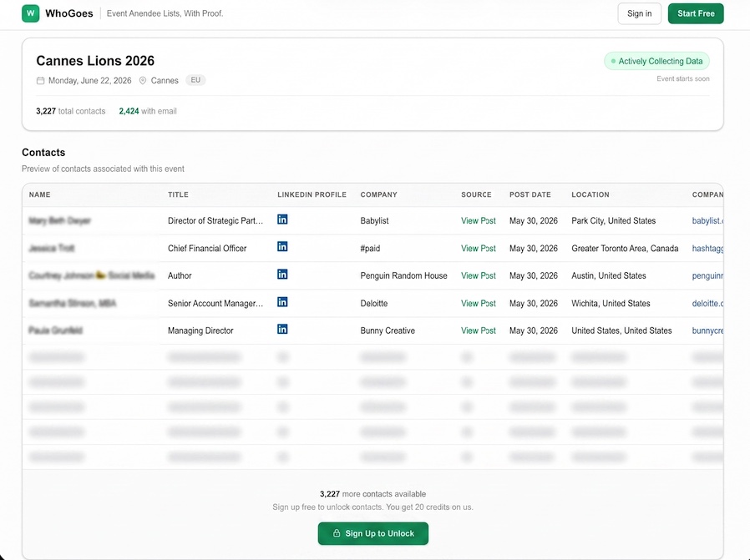Image resolution: width=750 pixels, height=560 pixels.
Task: Click the Contacts section heading
Action: [43, 153]
